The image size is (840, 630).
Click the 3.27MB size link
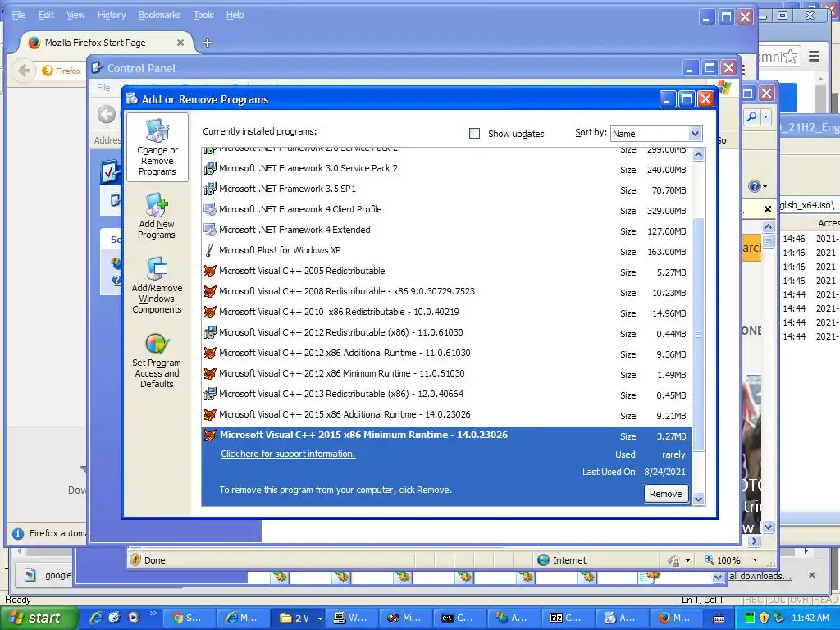671,436
